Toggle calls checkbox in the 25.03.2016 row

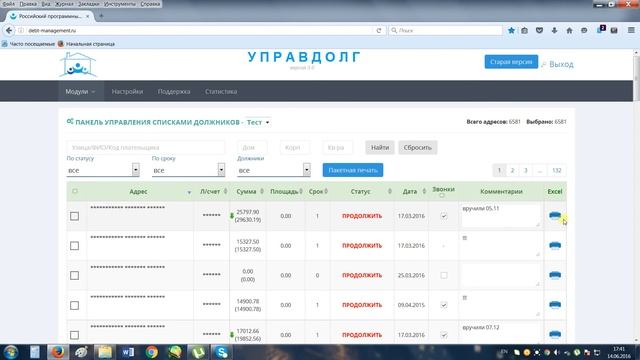click(x=444, y=276)
